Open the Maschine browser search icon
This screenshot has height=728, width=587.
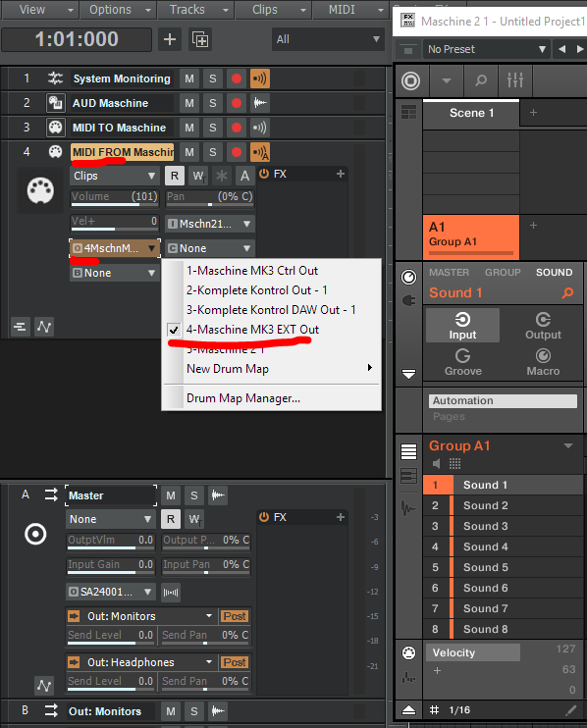point(481,80)
